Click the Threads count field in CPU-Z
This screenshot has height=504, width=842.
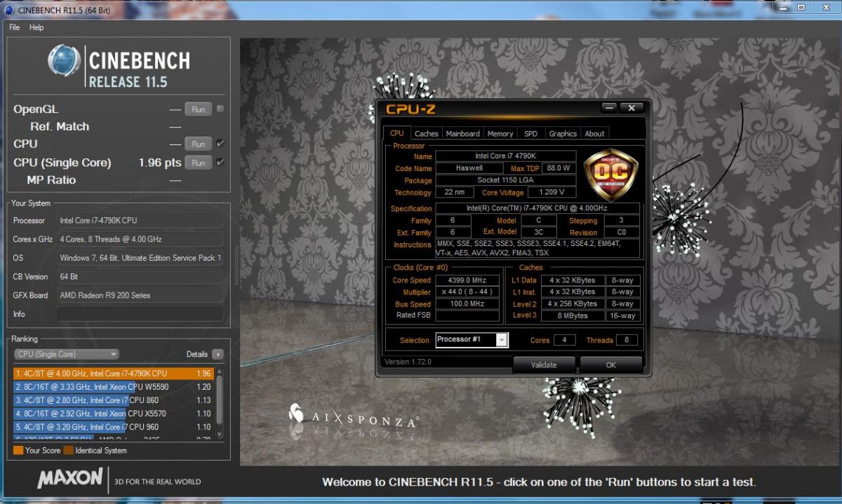click(x=627, y=340)
